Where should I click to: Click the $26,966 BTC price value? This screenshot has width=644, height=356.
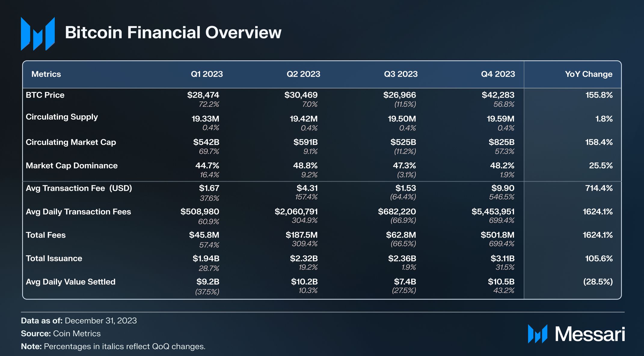400,95
